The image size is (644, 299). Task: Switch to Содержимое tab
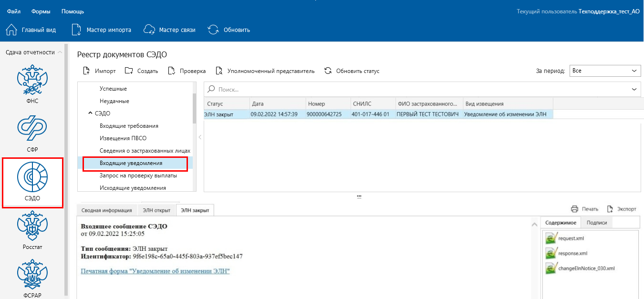pyautogui.click(x=561, y=222)
